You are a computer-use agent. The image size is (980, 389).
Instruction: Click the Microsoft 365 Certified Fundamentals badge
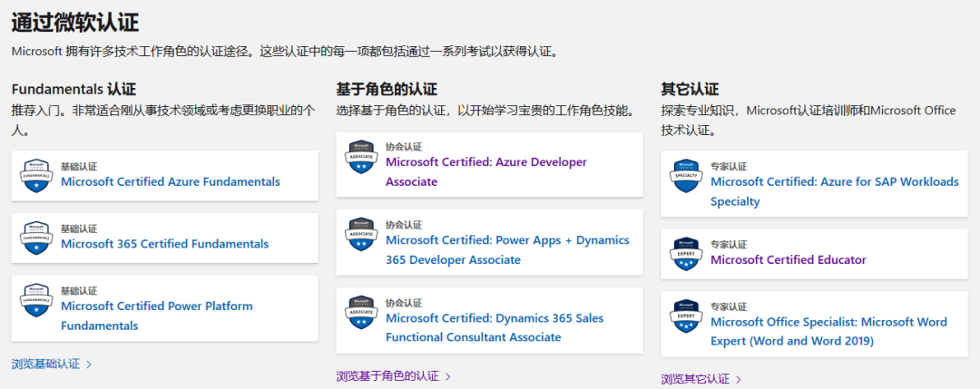pyautogui.click(x=35, y=238)
